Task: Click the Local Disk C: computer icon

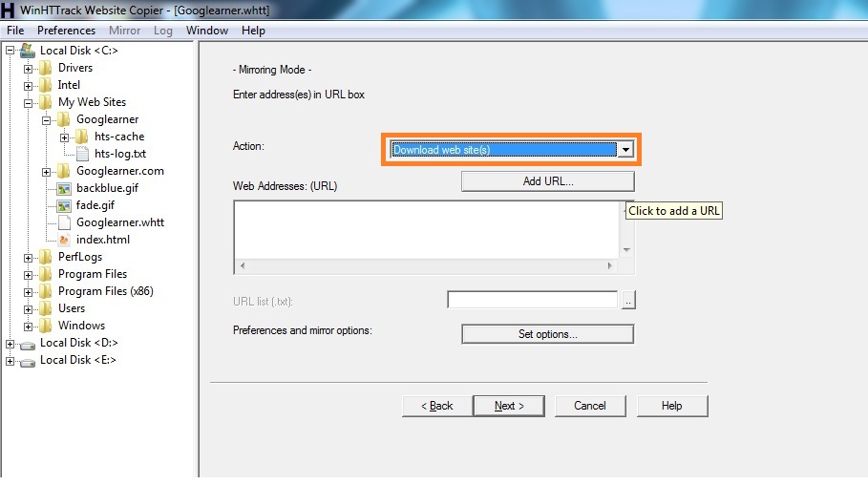Action: tap(28, 51)
